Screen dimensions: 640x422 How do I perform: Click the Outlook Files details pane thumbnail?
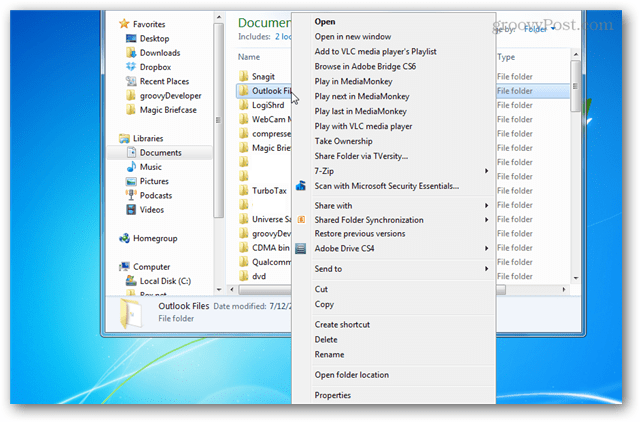pos(131,313)
